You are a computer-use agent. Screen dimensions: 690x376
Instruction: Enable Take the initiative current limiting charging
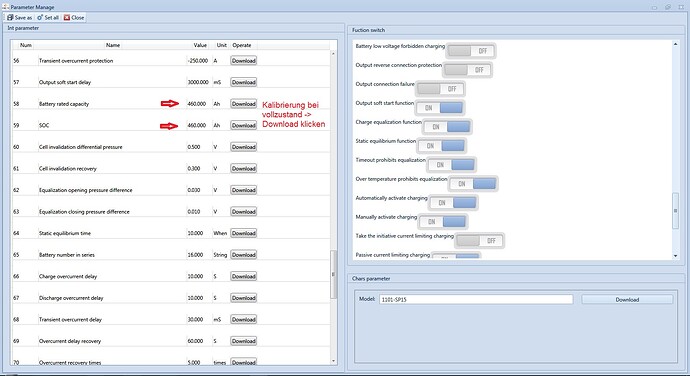click(480, 241)
